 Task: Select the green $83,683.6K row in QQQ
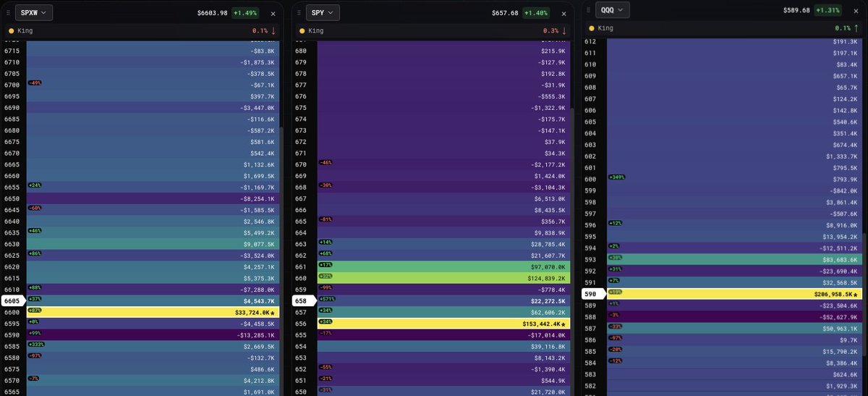[x=733, y=259]
